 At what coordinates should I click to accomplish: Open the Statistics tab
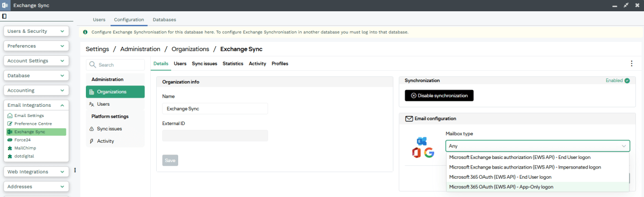pos(233,63)
